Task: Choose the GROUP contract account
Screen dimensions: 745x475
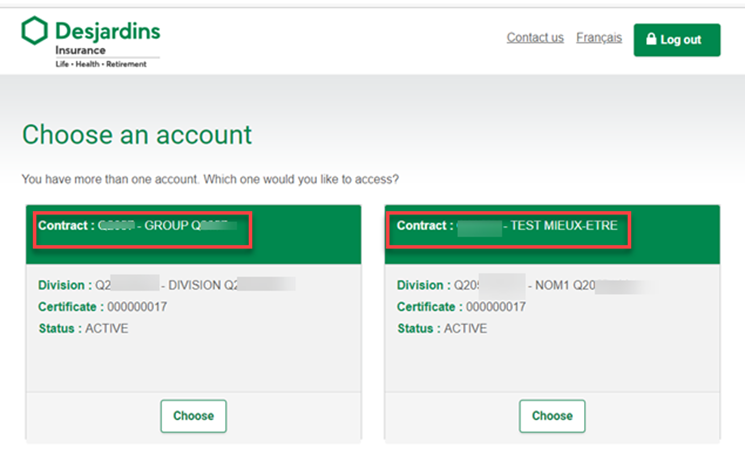Action: (x=193, y=416)
